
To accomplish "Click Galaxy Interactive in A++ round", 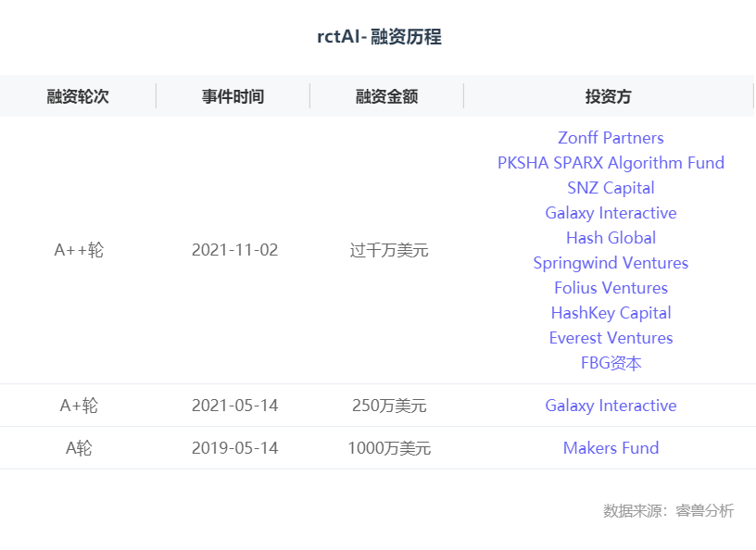I will point(611,213).
